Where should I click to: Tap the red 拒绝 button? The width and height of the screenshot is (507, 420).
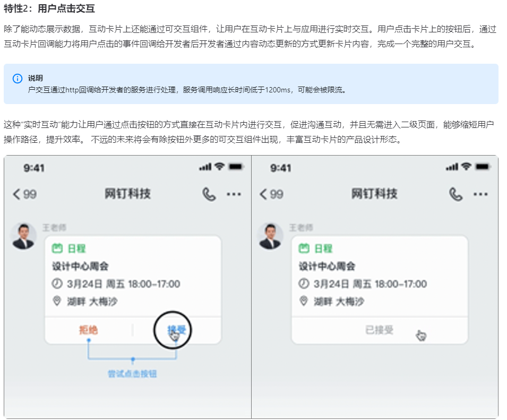coord(88,330)
